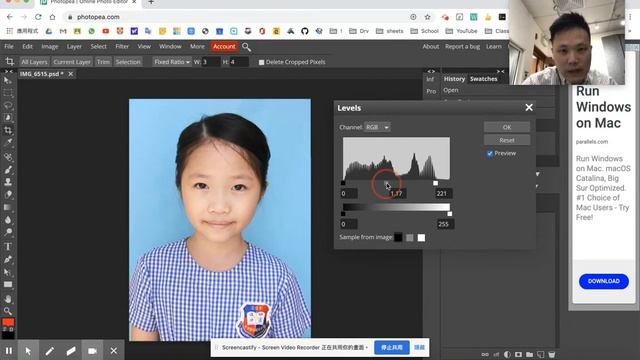Click the DOWNLOAD button in the ad
The width and height of the screenshot is (640, 360).
(x=604, y=281)
